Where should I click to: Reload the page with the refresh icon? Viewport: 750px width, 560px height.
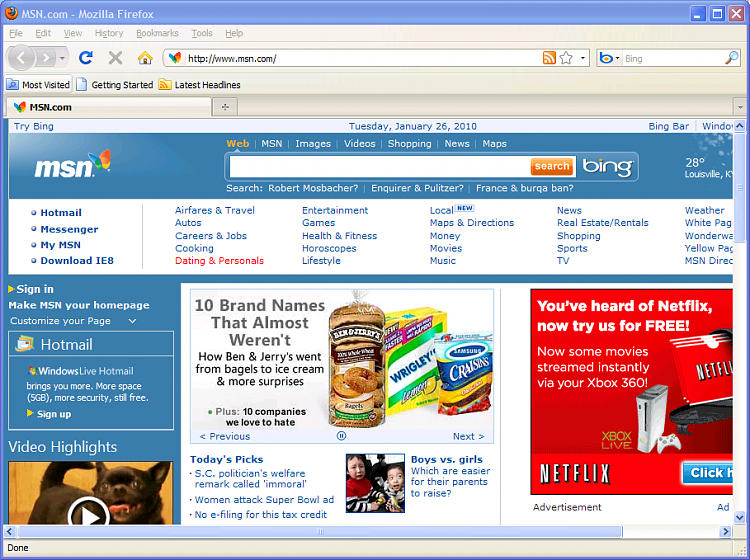86,58
